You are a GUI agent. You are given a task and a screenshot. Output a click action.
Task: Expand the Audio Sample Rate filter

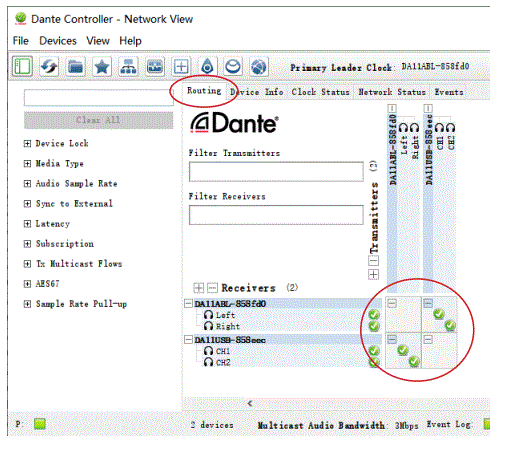[x=27, y=184]
